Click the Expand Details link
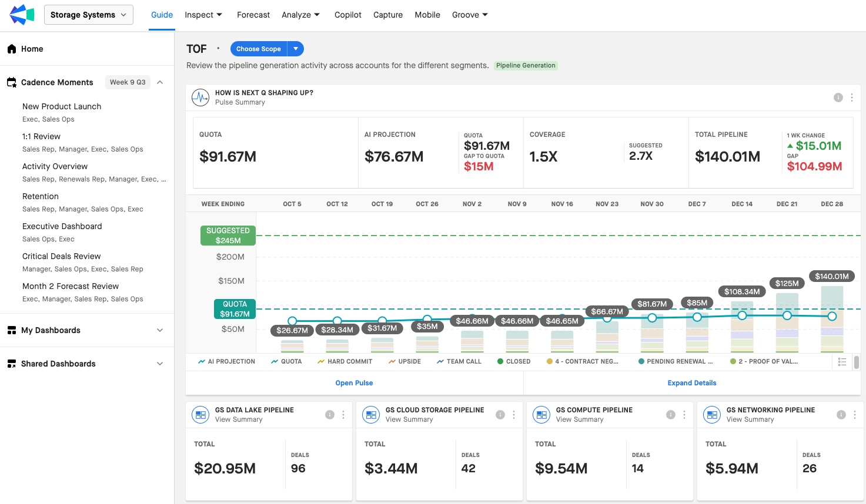 coord(691,383)
